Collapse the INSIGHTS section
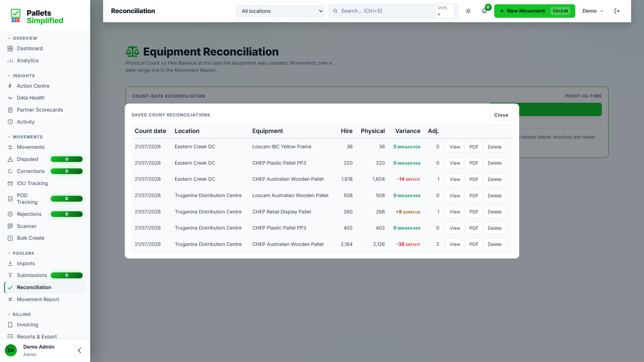Viewport: 644px width, 362px height. [21, 76]
